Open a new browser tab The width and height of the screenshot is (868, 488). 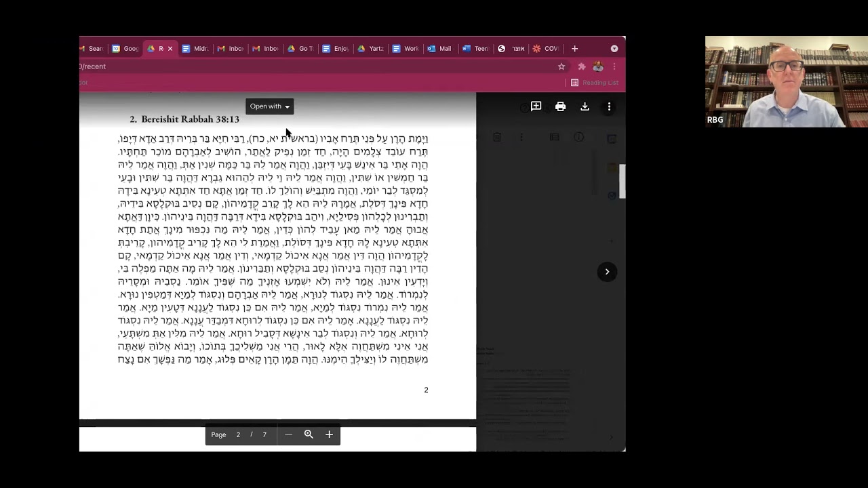[574, 49]
